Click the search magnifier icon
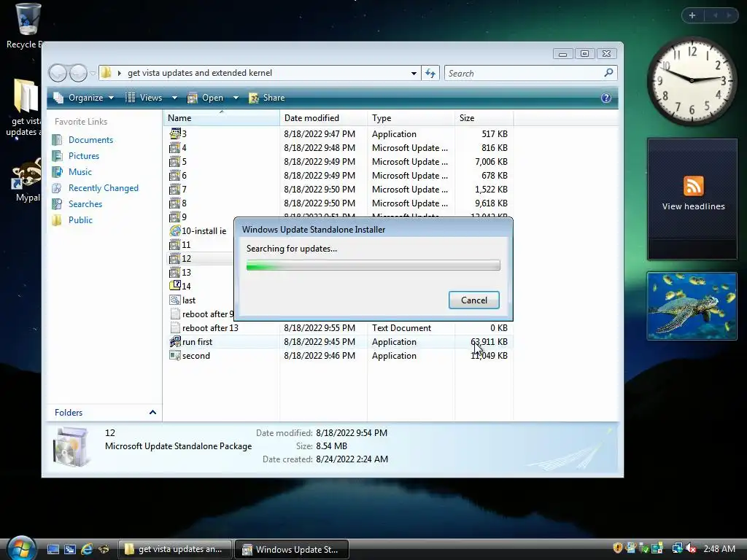747x560 pixels. tap(608, 73)
